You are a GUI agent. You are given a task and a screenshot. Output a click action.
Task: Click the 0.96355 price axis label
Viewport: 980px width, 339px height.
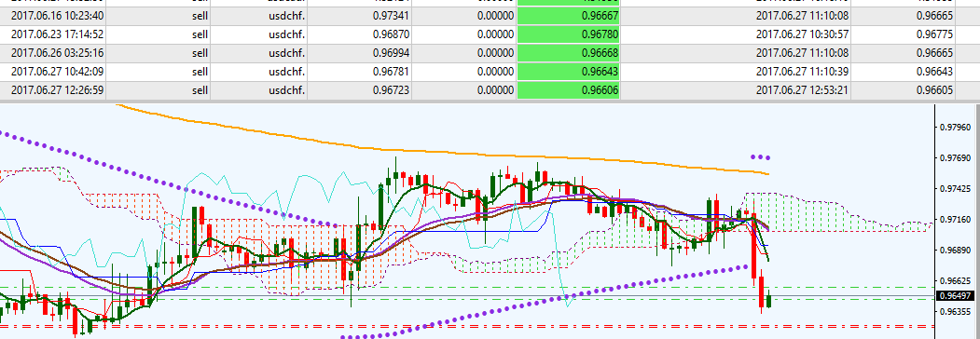(x=956, y=312)
